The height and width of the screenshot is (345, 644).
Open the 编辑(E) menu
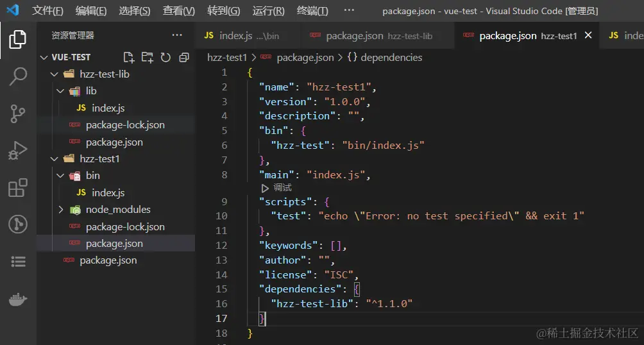[x=91, y=11]
